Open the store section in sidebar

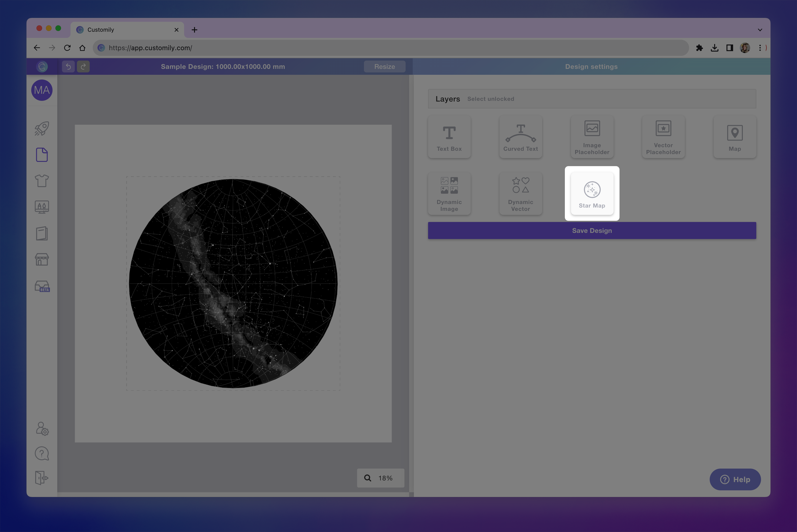pyautogui.click(x=42, y=260)
